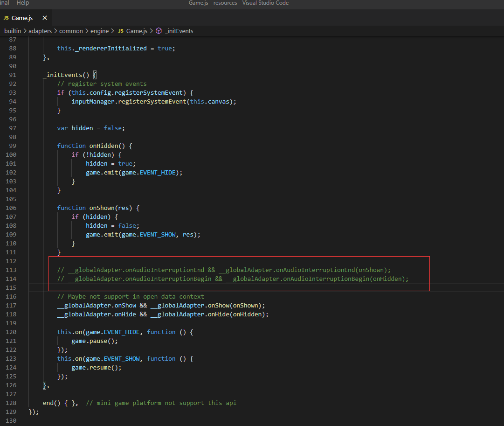Click the method cube icon before _initEvents
504x426 pixels.
(159, 31)
